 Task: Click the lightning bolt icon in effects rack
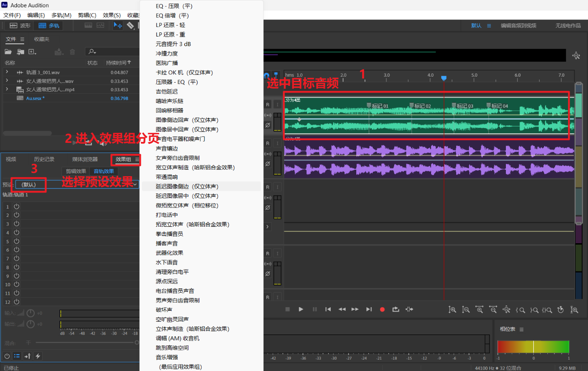38,356
